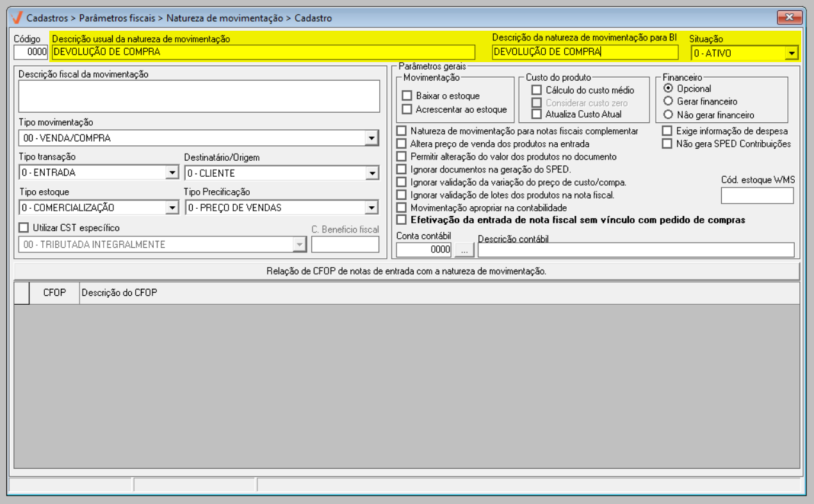Image resolution: width=814 pixels, height=504 pixels.
Task: Open the conta contábil lookup button
Action: tap(464, 250)
